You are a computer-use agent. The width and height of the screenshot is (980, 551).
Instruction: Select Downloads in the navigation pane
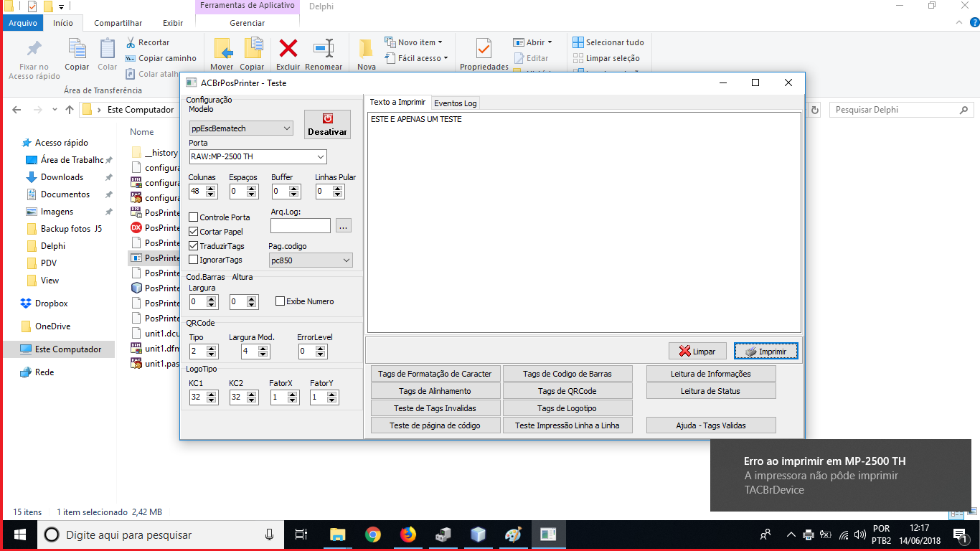[x=62, y=177]
